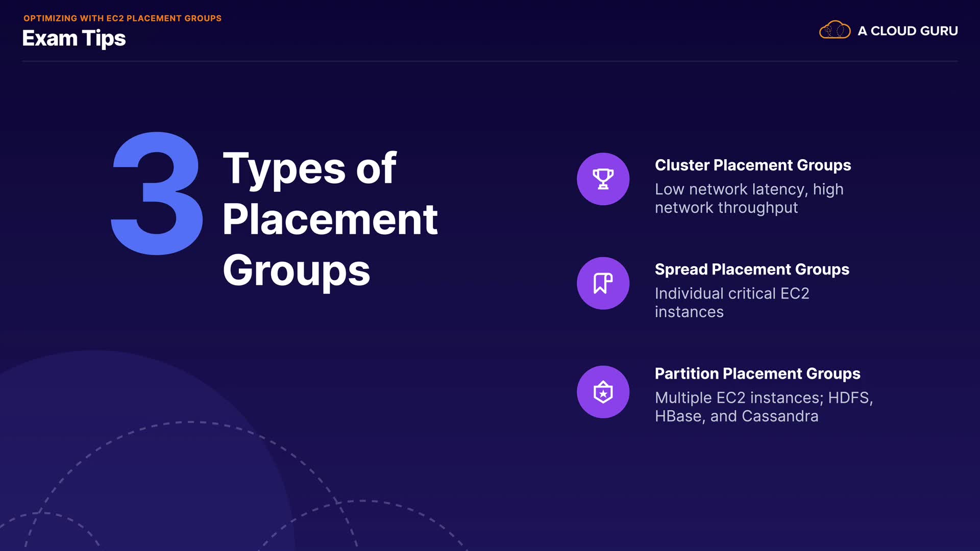
Task: Click the trophy icon beside Cluster Placement Groups
Action: (x=603, y=179)
